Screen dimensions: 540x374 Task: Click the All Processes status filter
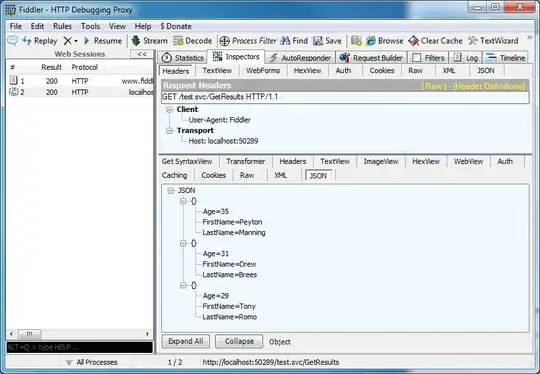(x=92, y=362)
